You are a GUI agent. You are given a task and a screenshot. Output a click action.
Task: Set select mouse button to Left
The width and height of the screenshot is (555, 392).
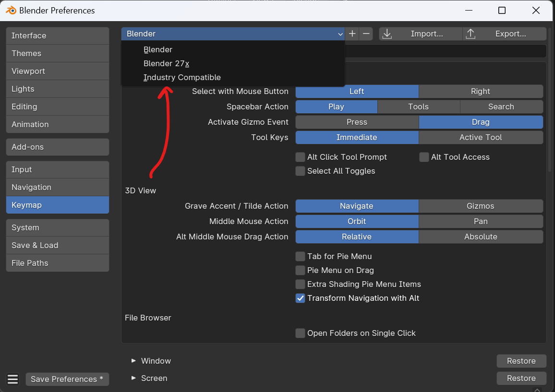tap(357, 91)
